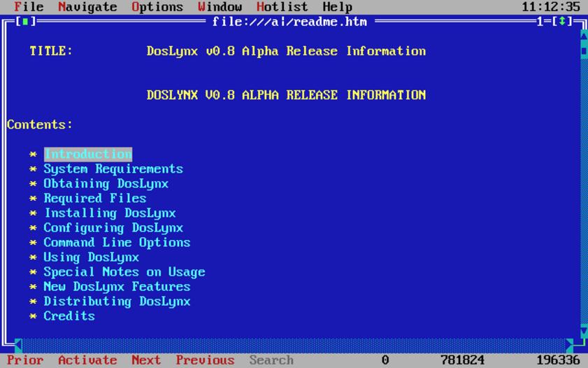
Task: Go to the Installing DosLynx section link
Action: click(110, 213)
